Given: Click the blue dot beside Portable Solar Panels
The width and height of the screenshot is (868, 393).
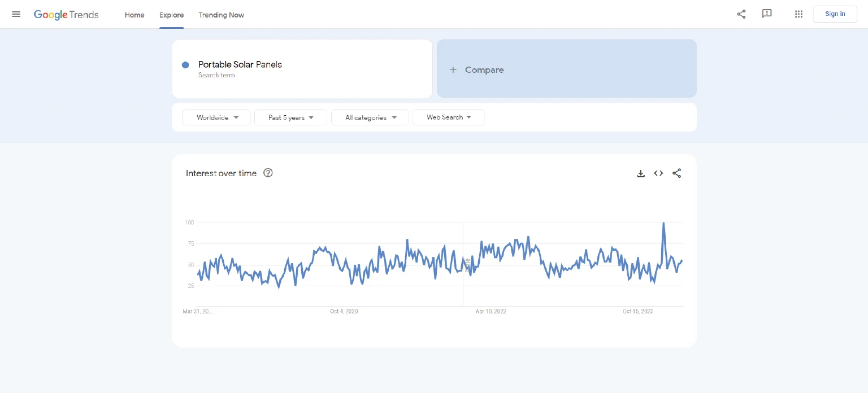Looking at the screenshot, I should (185, 65).
